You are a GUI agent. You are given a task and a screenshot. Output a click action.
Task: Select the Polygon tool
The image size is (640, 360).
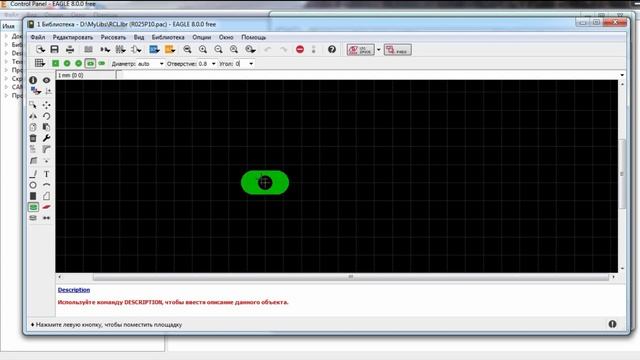click(47, 196)
